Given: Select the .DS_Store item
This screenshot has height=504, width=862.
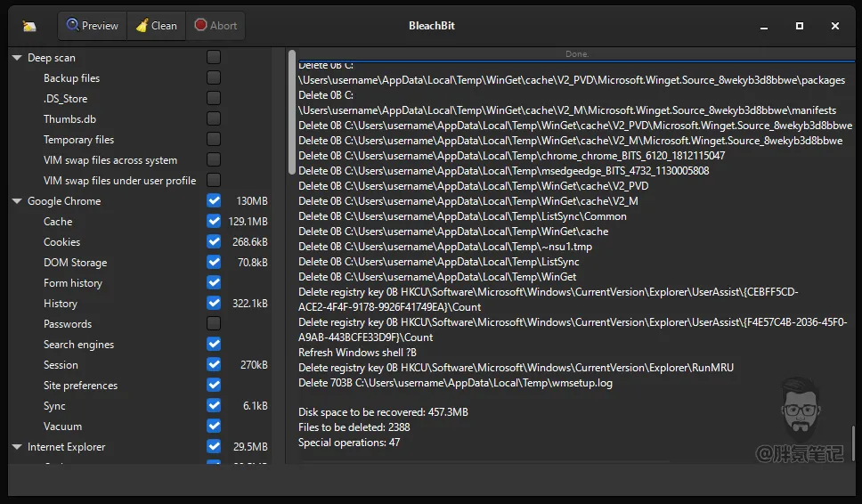Looking at the screenshot, I should coord(65,98).
